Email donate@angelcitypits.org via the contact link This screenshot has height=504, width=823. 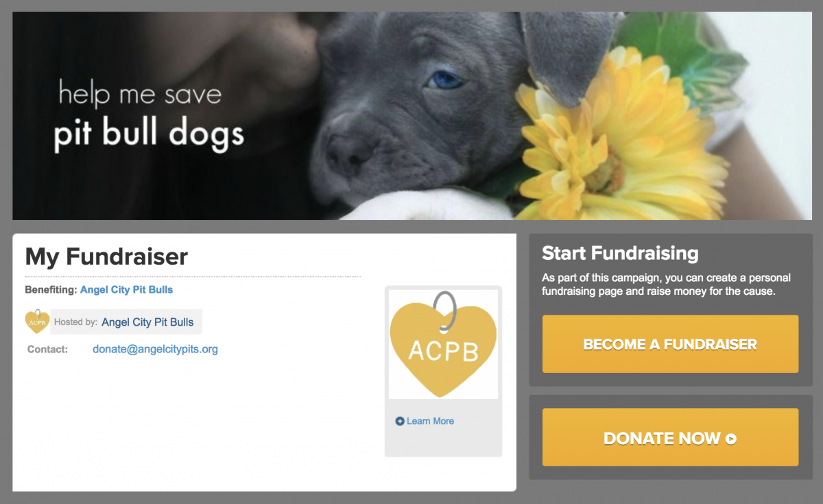coord(155,349)
